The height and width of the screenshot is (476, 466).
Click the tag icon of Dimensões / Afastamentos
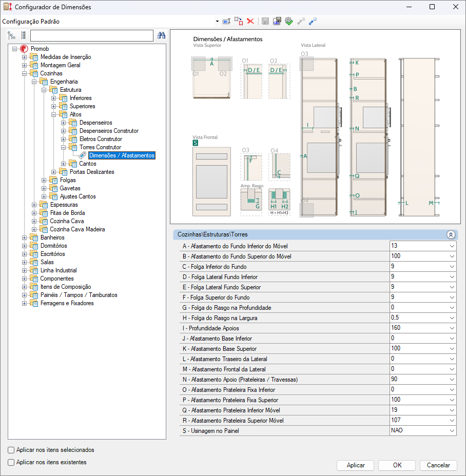[82, 155]
